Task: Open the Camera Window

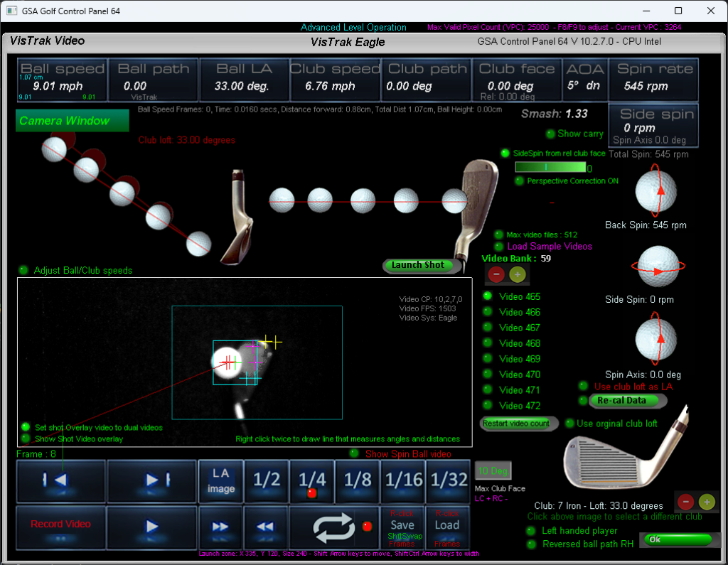Action: [x=72, y=121]
